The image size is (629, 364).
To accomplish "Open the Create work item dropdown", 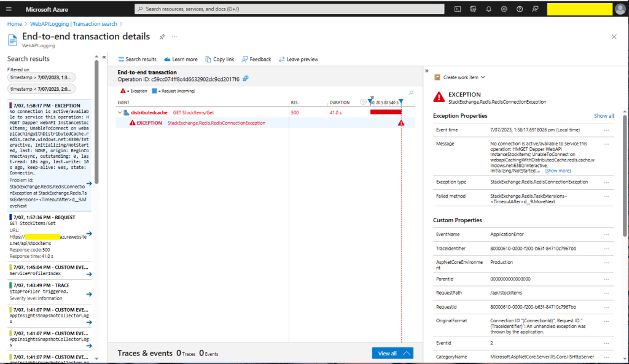I will pos(460,77).
